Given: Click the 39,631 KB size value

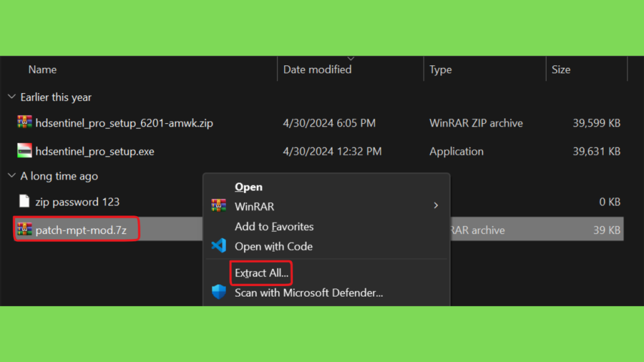Looking at the screenshot, I should [x=596, y=151].
